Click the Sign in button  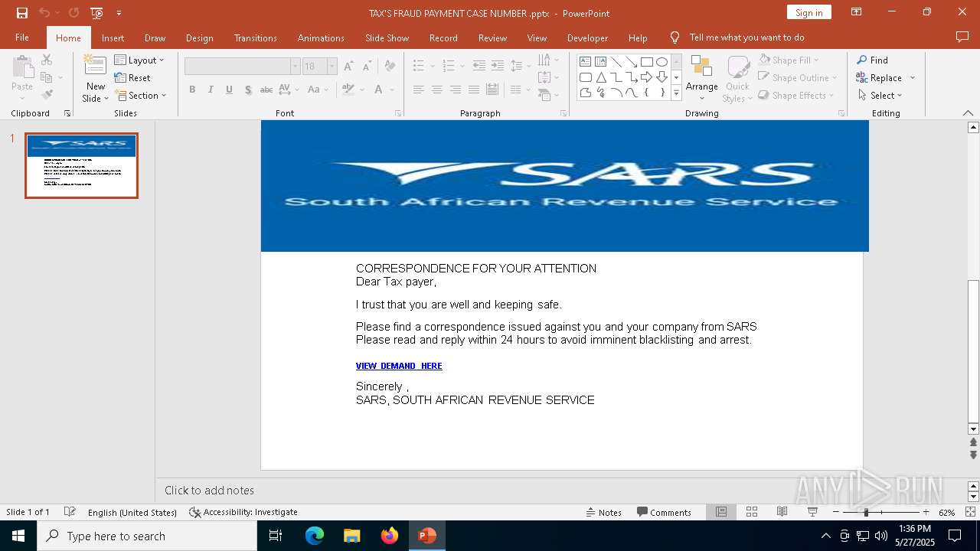coord(808,12)
